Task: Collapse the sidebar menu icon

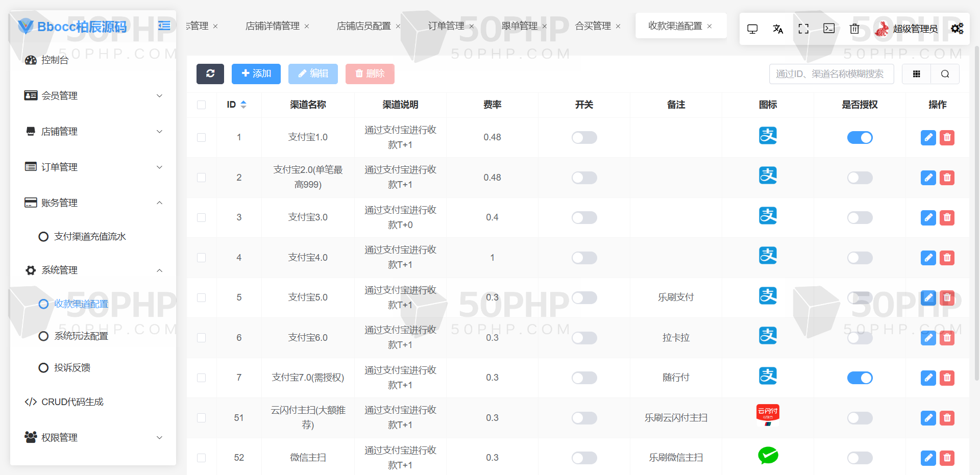Action: pos(164,26)
